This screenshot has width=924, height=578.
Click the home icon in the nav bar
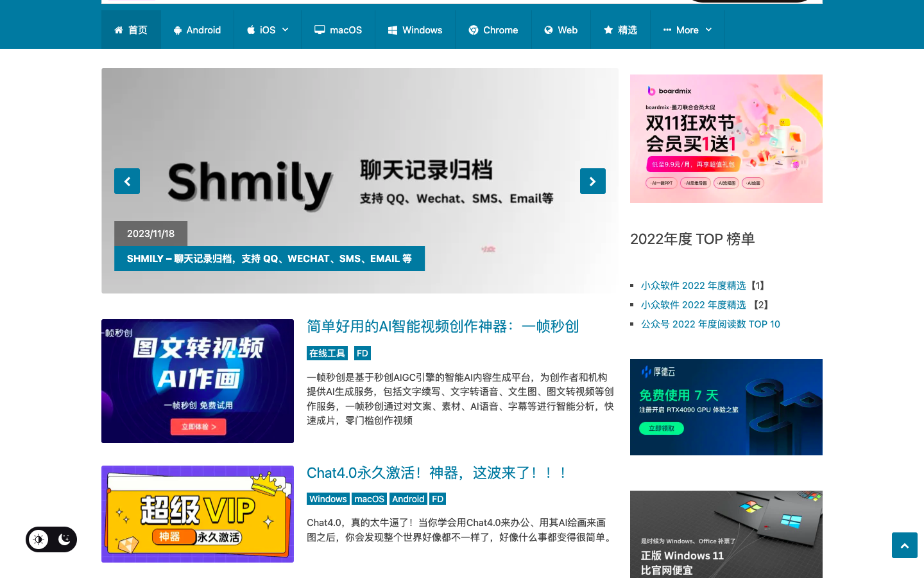pos(119,30)
